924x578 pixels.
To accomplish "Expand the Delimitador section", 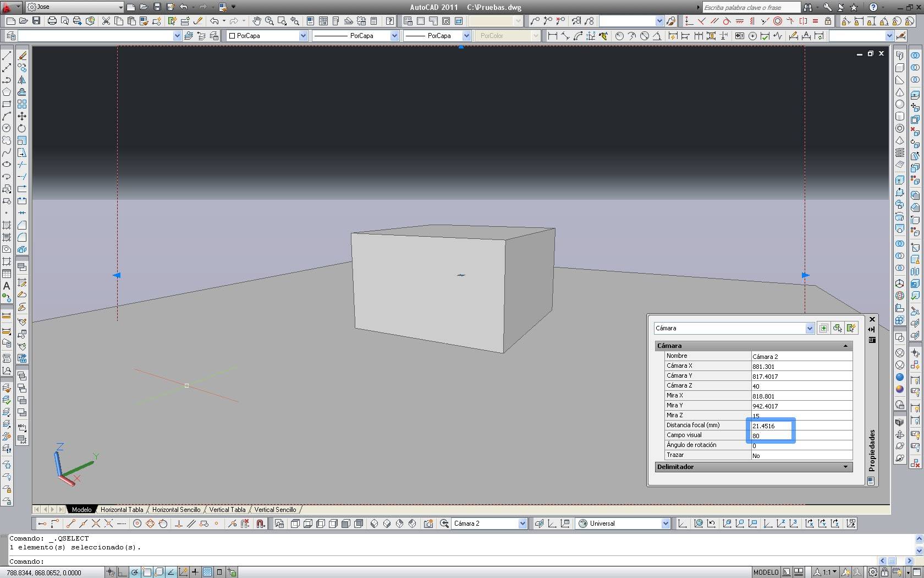I will tap(845, 467).
